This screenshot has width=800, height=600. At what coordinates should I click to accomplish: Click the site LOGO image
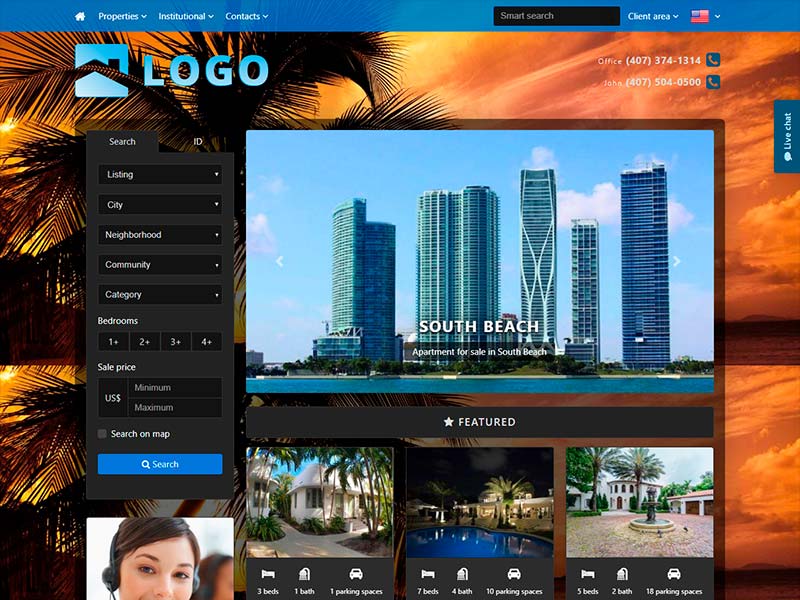click(x=172, y=70)
